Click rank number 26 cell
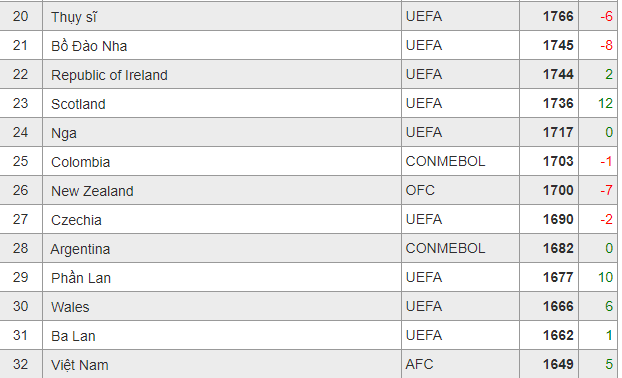Viewport: 622px width, 378px height. click(x=20, y=190)
